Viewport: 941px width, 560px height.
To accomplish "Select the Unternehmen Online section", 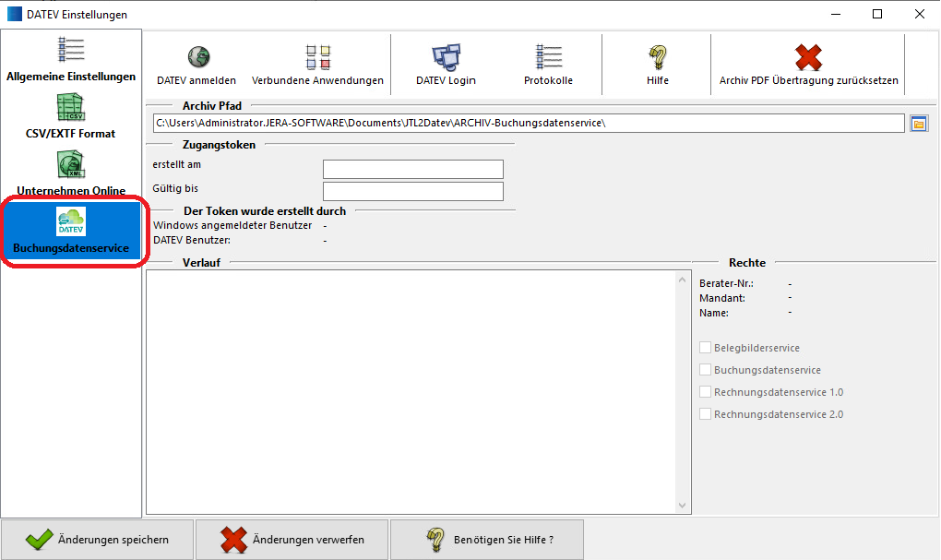I will 71,173.
